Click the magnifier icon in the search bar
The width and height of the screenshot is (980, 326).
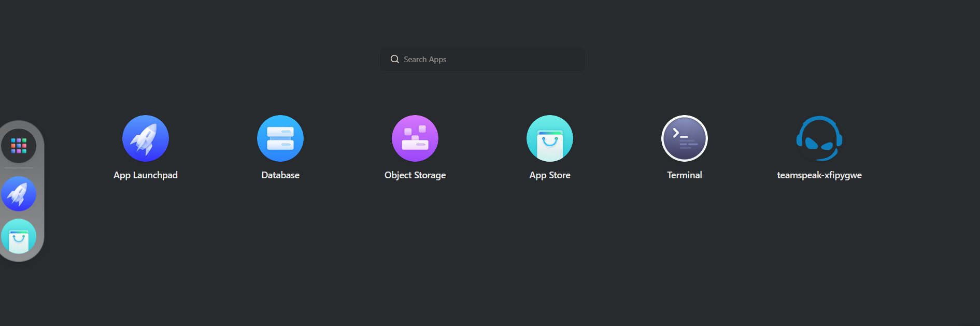394,59
